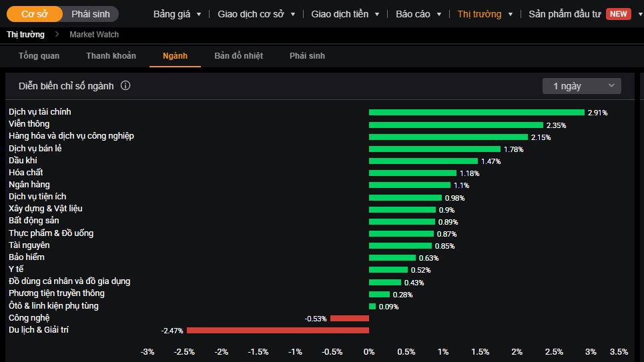Open the Thị trường menu
The image size is (644, 362).
point(485,14)
